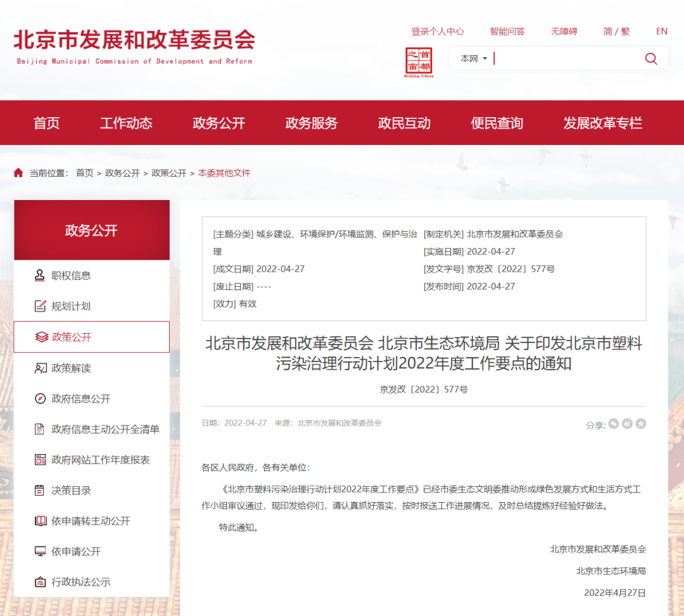Click the compass icon beside 政府信息公开

41,398
